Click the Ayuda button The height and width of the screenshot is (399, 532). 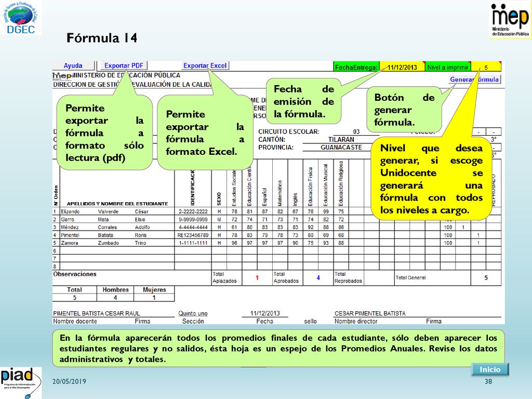(x=73, y=65)
